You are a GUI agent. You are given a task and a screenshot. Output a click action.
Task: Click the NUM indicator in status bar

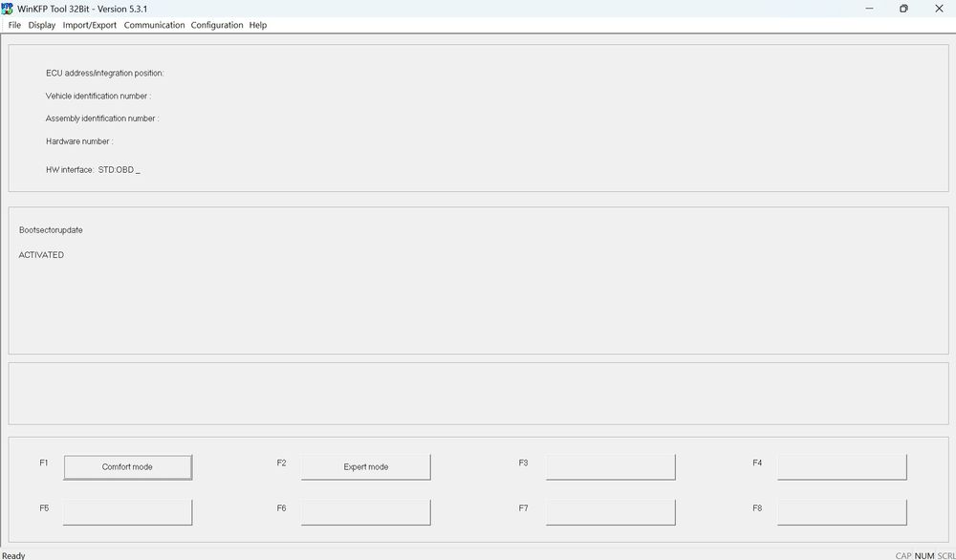pos(924,555)
